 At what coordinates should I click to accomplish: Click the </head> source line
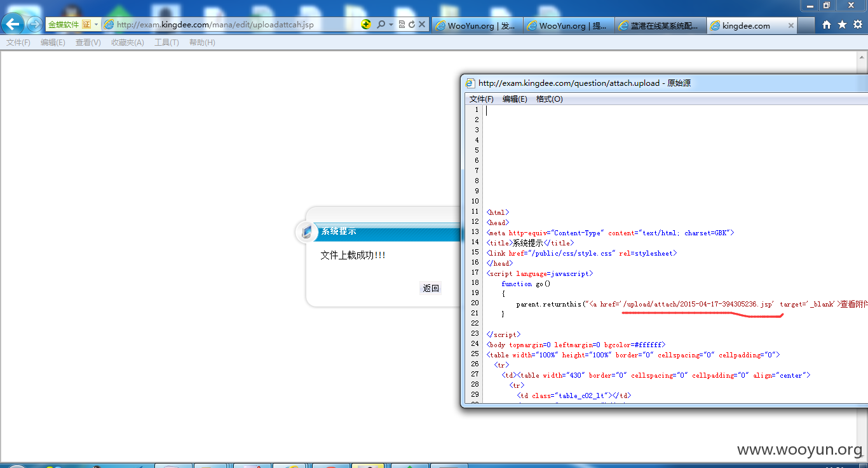[x=499, y=263]
